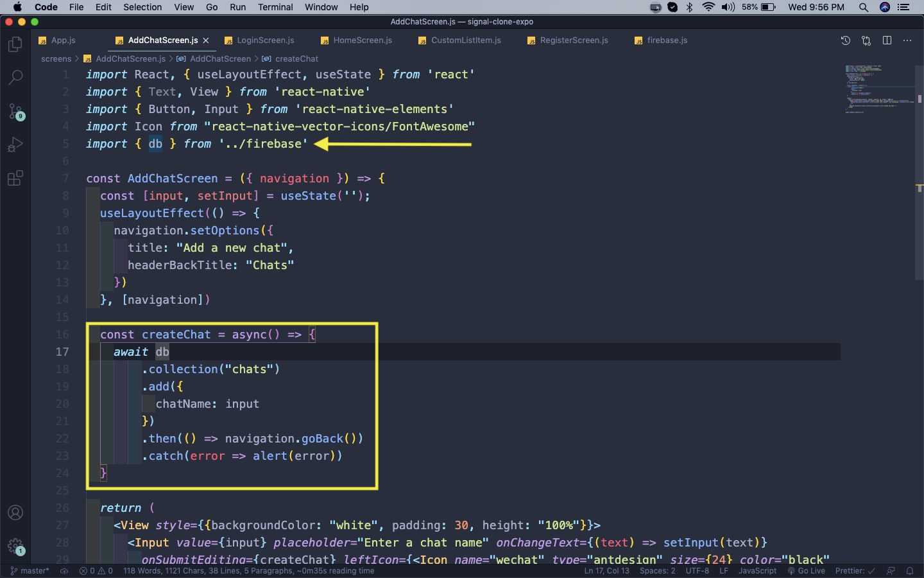Open the Explorer view in the activity bar
Image resolution: width=924 pixels, height=578 pixels.
tap(15, 44)
